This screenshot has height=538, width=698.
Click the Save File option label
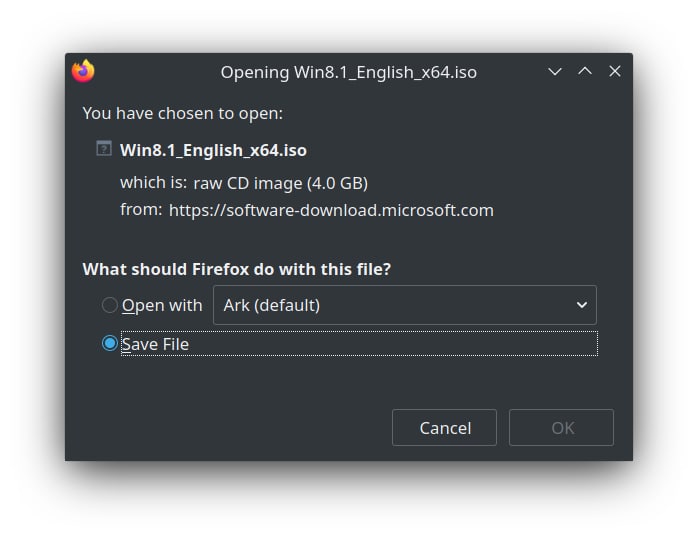[x=155, y=344]
